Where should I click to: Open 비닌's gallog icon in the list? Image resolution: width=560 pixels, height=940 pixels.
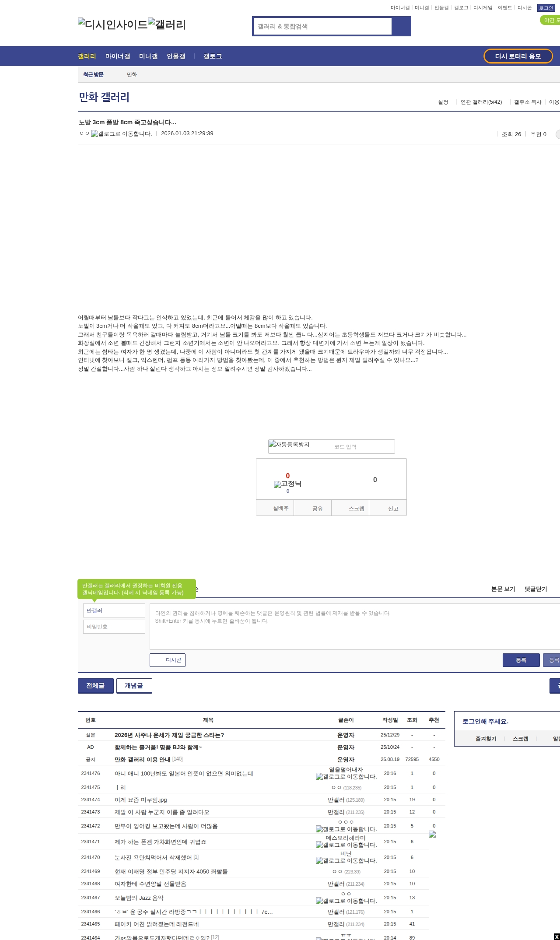[x=346, y=861]
